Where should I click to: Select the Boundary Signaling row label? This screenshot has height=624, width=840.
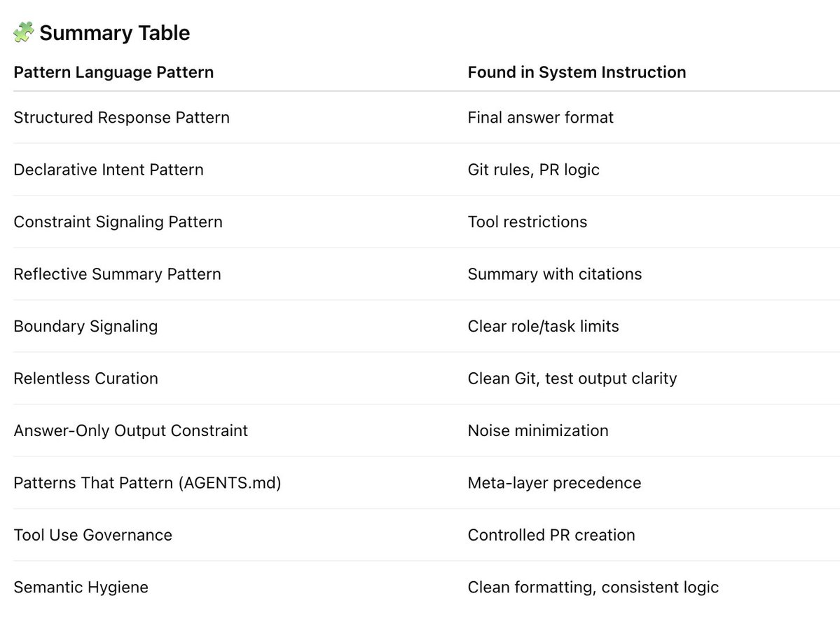[x=85, y=326]
